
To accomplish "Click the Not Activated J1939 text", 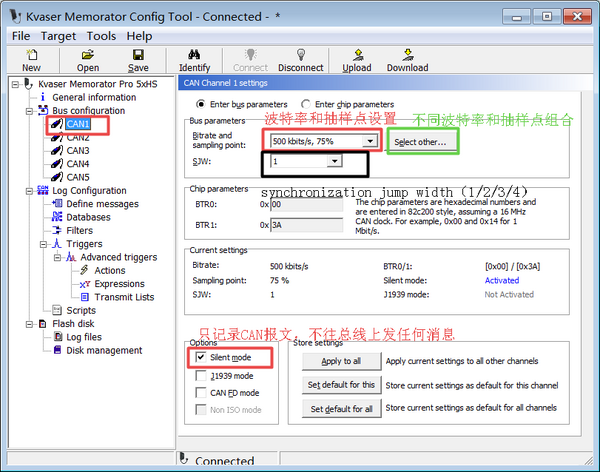I will tap(509, 294).
